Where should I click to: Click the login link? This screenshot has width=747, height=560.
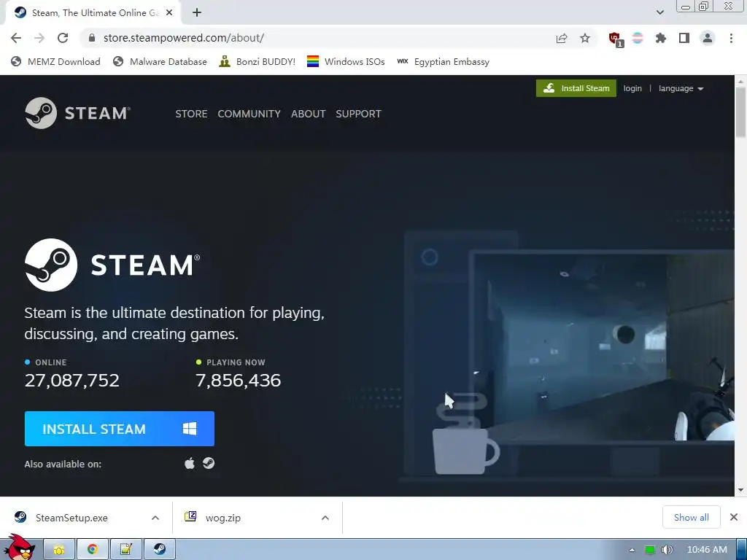[632, 88]
